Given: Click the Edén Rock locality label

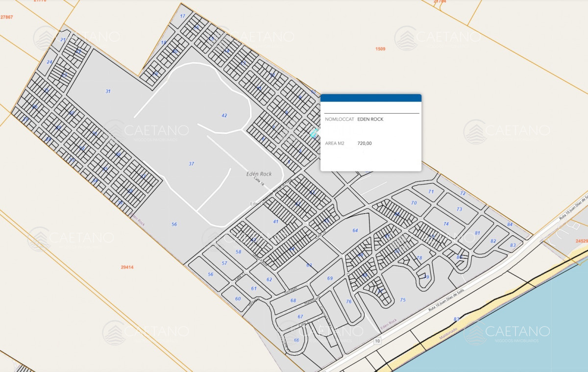Looking at the screenshot, I should pyautogui.click(x=259, y=174).
